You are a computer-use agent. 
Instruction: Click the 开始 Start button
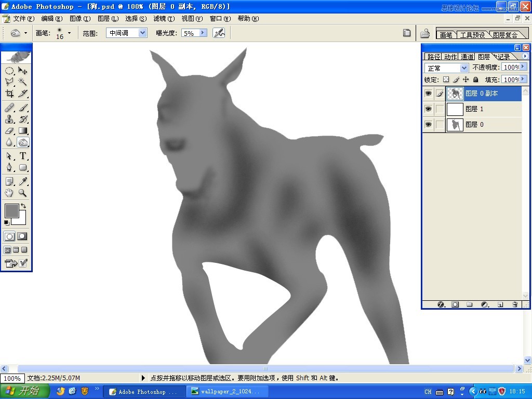pos(24,391)
